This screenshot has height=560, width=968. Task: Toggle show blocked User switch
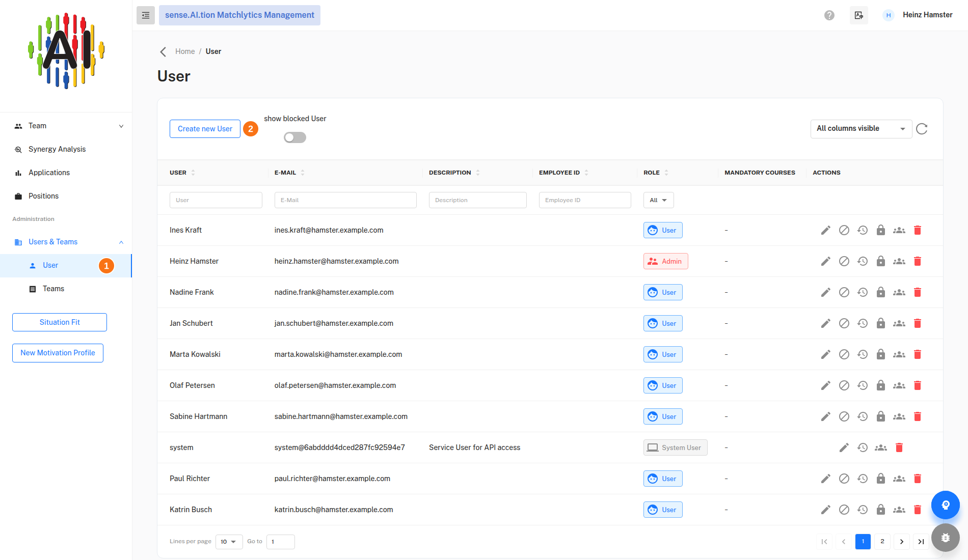295,137
